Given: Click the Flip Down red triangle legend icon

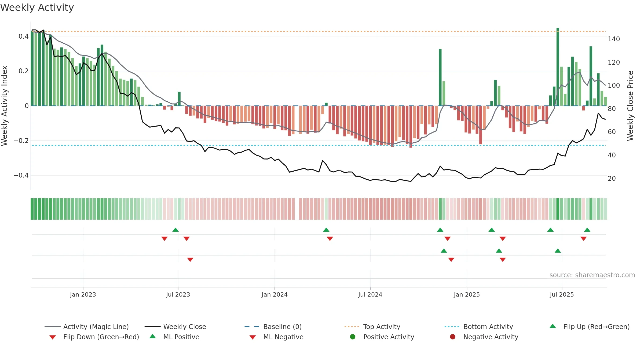Looking at the screenshot, I should (x=53, y=337).
